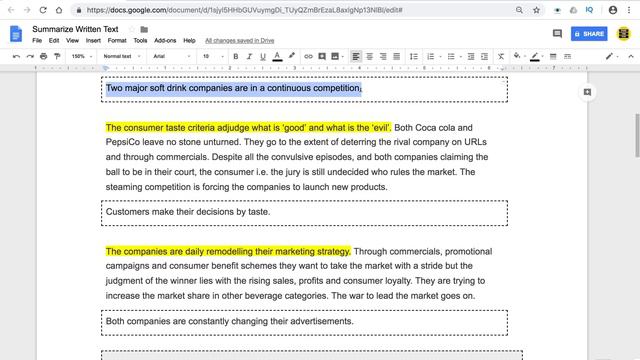The width and height of the screenshot is (640, 360).
Task: Decrease the paragraph indent
Action: pyautogui.click(x=471, y=56)
